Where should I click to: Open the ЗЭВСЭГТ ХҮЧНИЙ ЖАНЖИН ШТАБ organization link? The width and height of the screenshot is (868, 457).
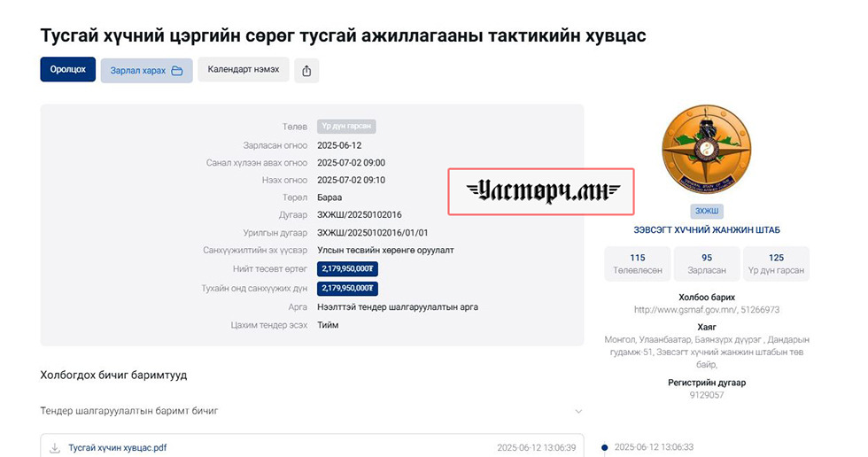[706, 230]
